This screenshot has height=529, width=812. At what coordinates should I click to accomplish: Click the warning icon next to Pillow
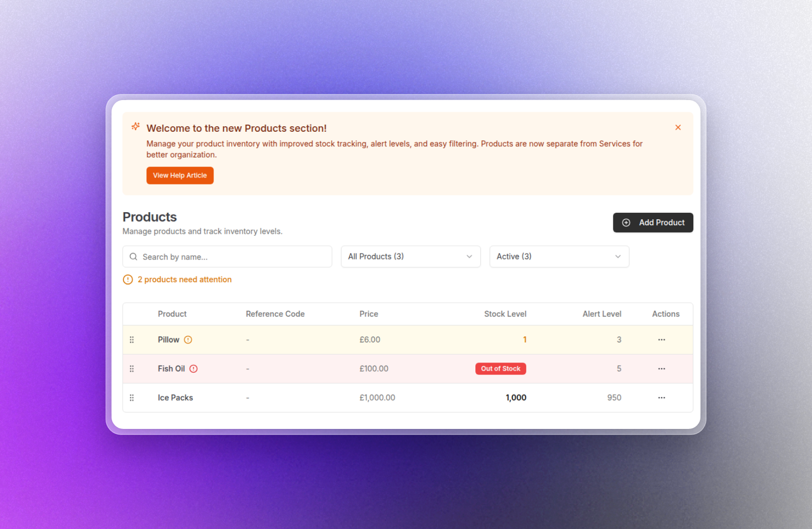pyautogui.click(x=188, y=339)
